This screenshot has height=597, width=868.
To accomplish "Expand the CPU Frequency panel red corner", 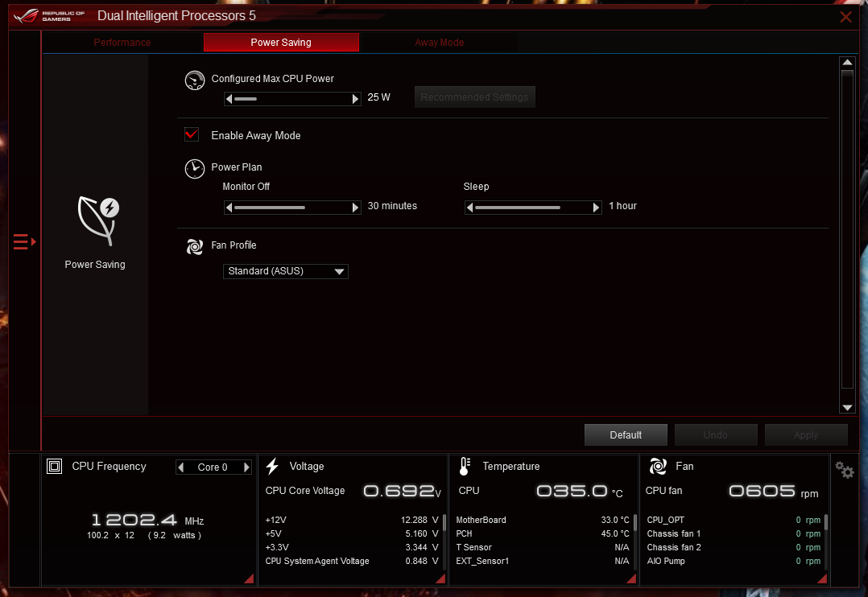I will click(x=249, y=578).
